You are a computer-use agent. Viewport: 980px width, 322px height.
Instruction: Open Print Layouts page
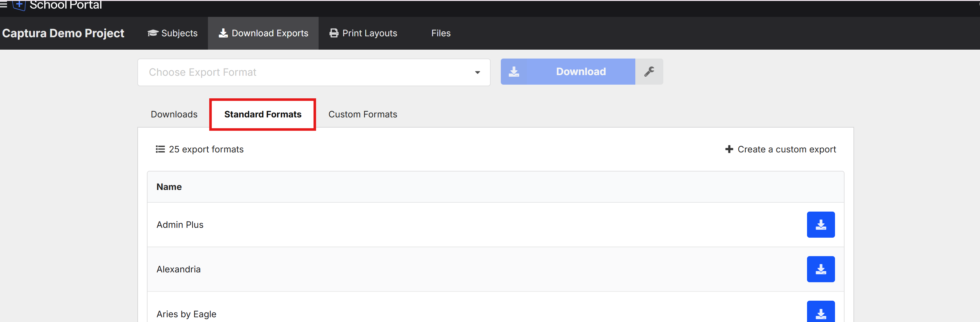click(363, 33)
